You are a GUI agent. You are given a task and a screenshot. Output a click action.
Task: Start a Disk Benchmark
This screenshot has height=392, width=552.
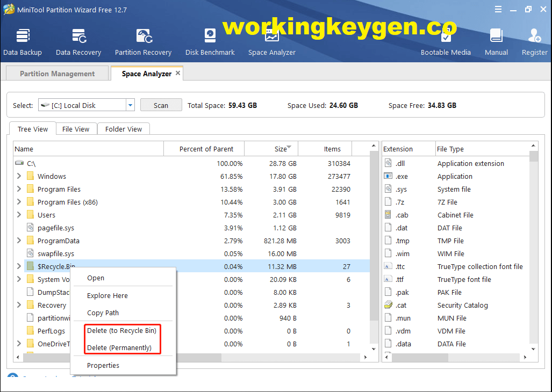click(210, 38)
